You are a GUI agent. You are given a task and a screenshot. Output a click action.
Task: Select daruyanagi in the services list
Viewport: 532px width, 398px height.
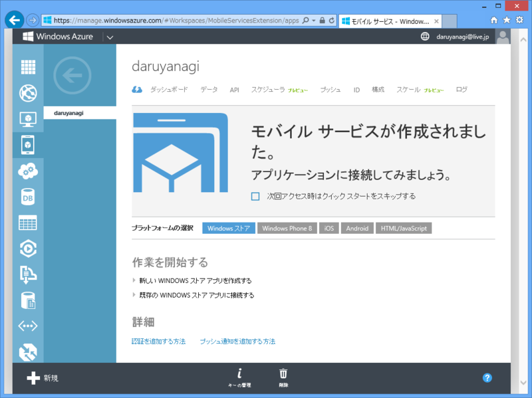(80, 113)
